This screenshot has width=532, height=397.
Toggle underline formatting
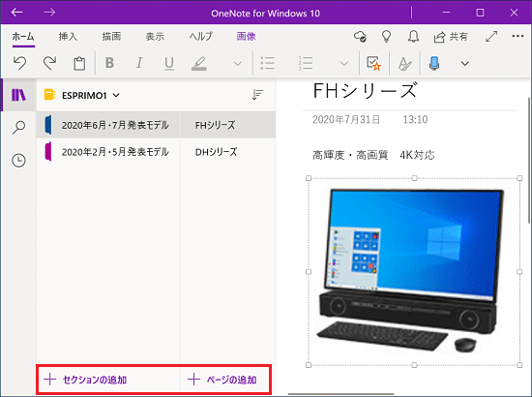[x=169, y=64]
